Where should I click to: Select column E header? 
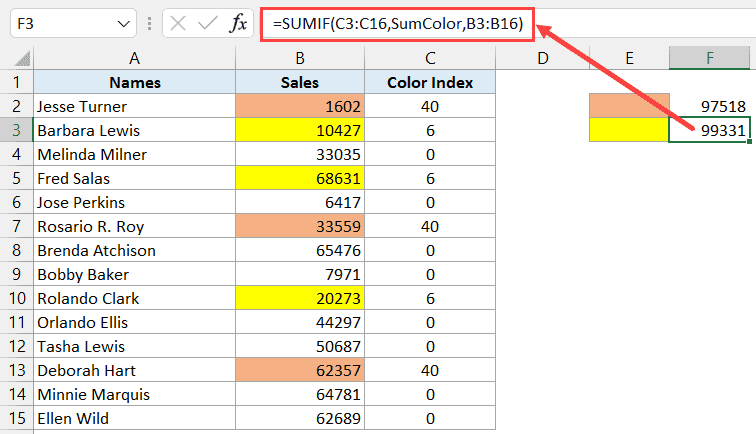pos(629,58)
